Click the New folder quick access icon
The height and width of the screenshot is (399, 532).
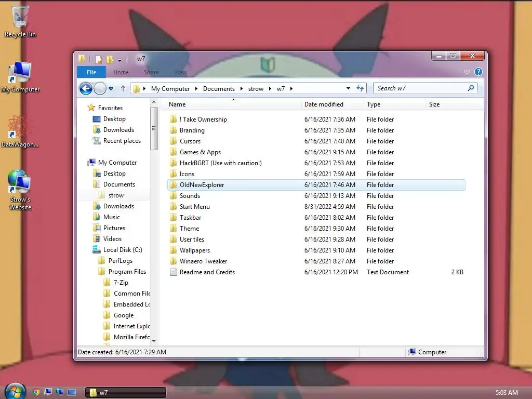click(109, 59)
